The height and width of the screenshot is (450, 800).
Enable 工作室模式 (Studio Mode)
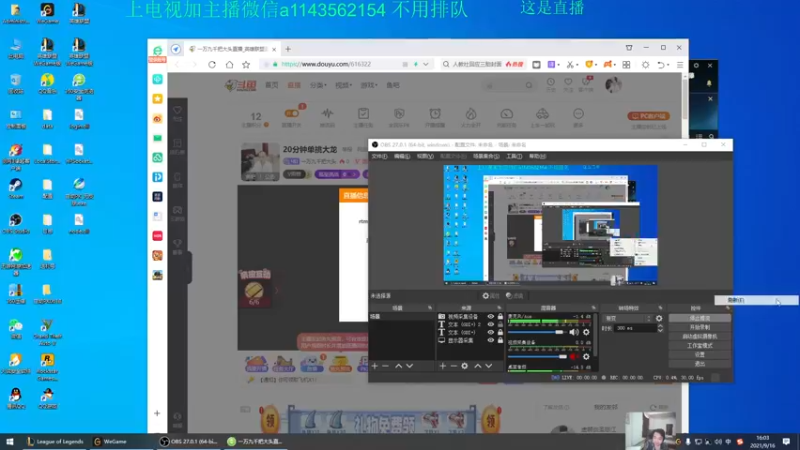click(x=699, y=345)
